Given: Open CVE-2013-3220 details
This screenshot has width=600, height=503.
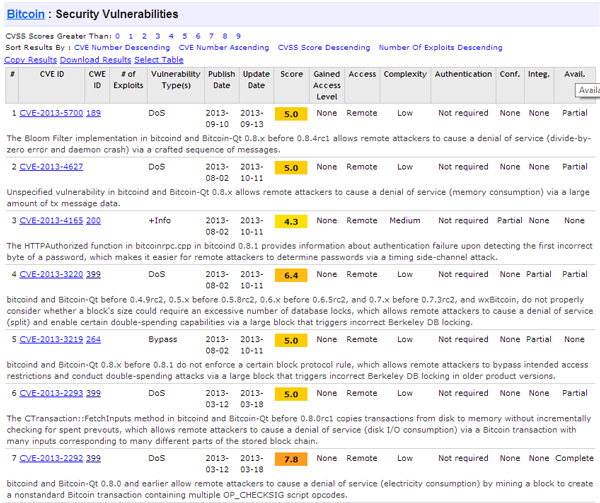Looking at the screenshot, I should pyautogui.click(x=51, y=273).
